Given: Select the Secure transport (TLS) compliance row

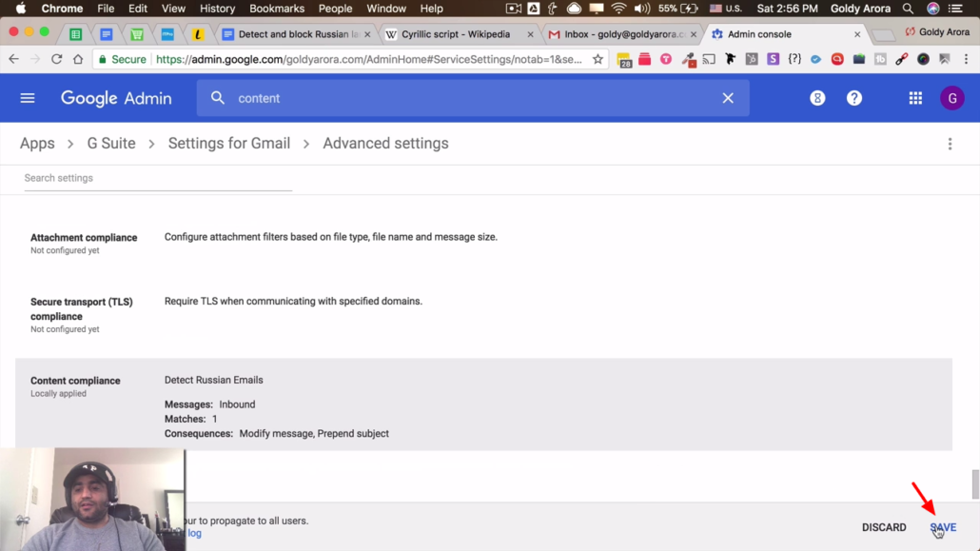Looking at the screenshot, I should [483, 315].
